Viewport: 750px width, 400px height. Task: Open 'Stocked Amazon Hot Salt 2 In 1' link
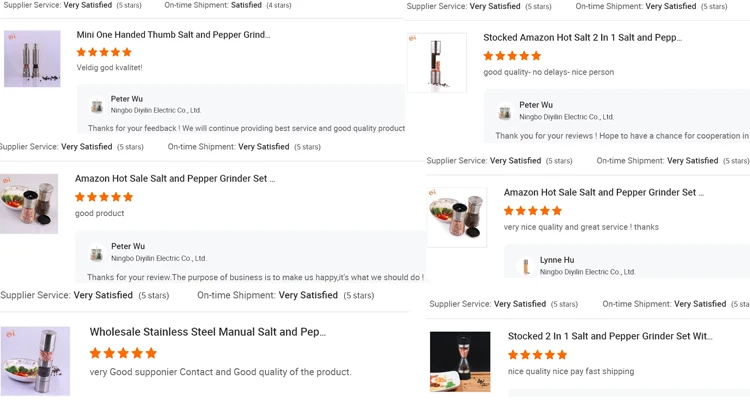tap(582, 38)
